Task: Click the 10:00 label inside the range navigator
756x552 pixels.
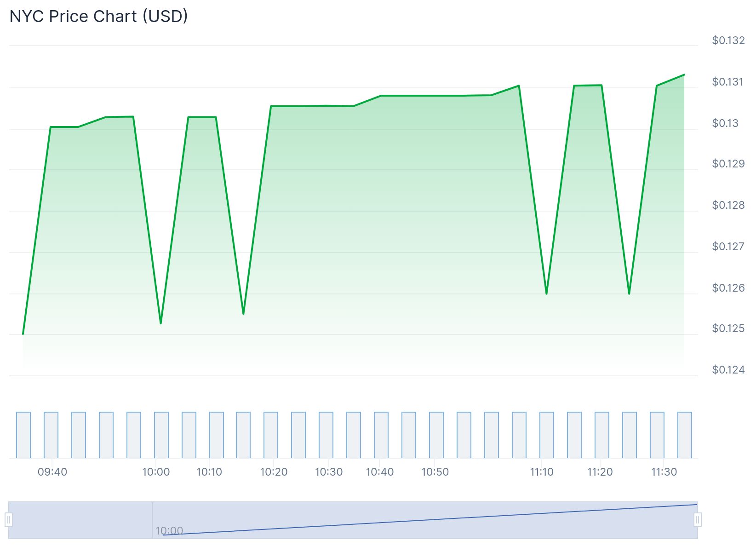Action: pos(169,530)
